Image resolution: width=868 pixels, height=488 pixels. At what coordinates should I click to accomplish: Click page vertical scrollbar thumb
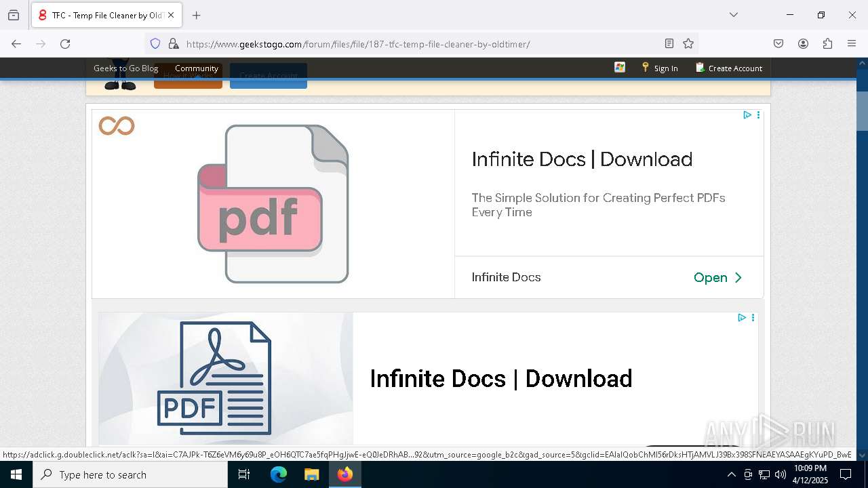coord(862,110)
